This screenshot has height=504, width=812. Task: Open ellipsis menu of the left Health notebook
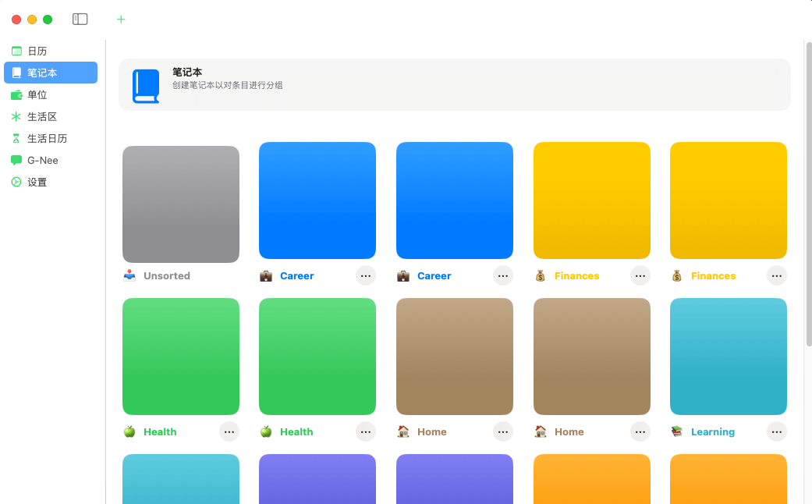229,431
